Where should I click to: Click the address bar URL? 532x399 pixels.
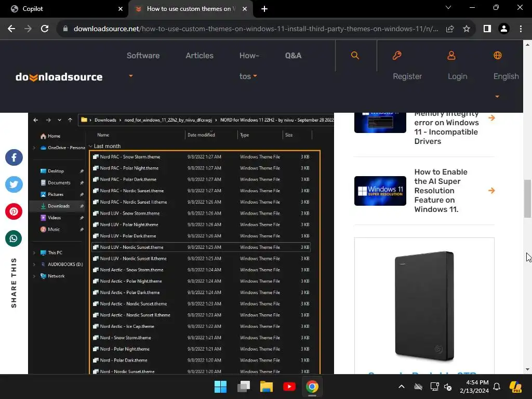256,29
